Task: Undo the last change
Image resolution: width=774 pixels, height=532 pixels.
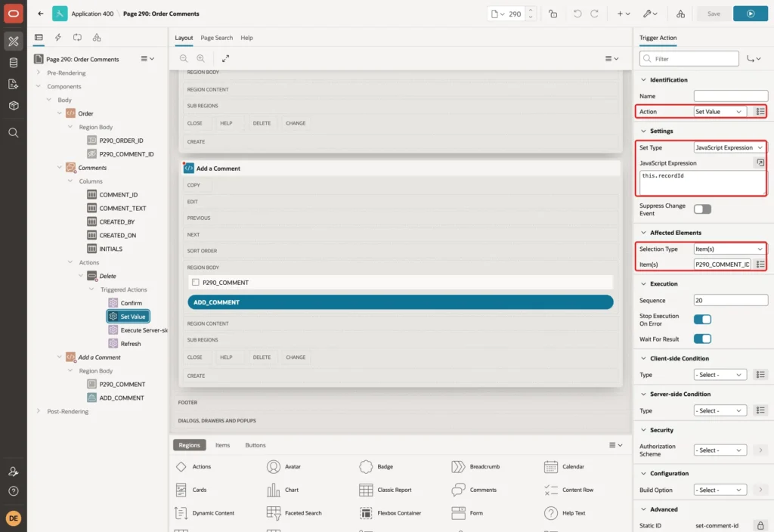Action: click(577, 14)
